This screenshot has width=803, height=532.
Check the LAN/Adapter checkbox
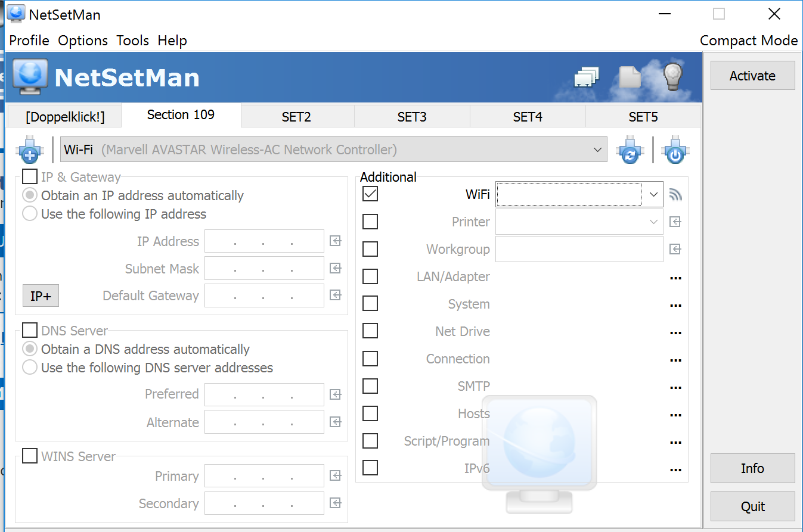coord(370,276)
